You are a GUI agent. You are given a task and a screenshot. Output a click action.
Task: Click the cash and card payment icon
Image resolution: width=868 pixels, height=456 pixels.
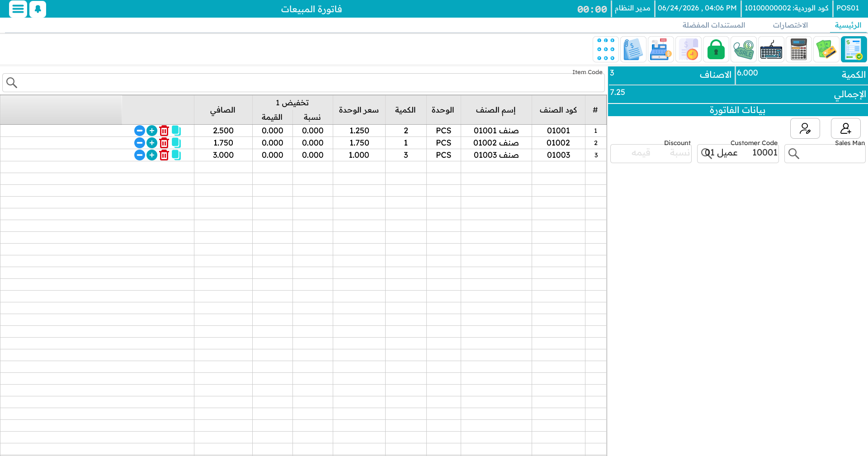coord(826,49)
